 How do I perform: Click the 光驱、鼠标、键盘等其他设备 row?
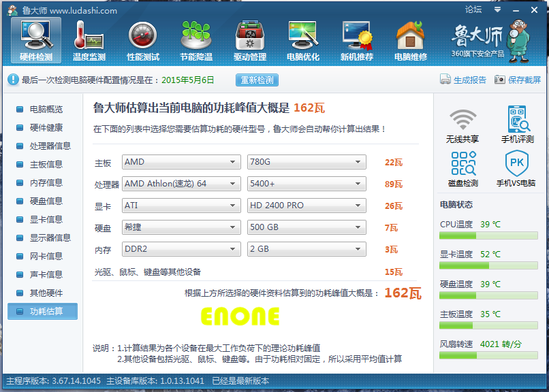tap(148, 272)
